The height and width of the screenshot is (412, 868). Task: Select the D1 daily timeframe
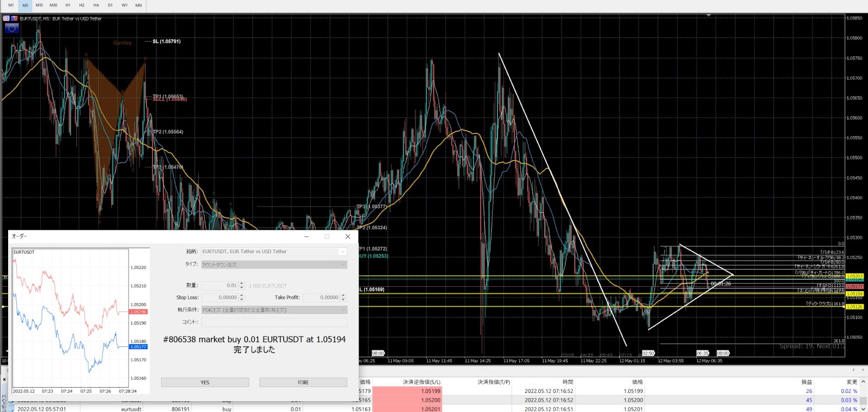click(x=110, y=5)
